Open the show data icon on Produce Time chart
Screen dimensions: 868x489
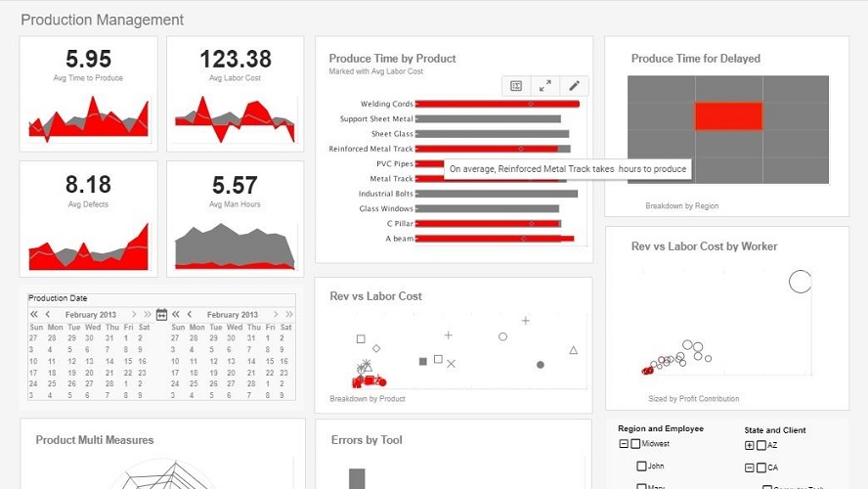516,86
